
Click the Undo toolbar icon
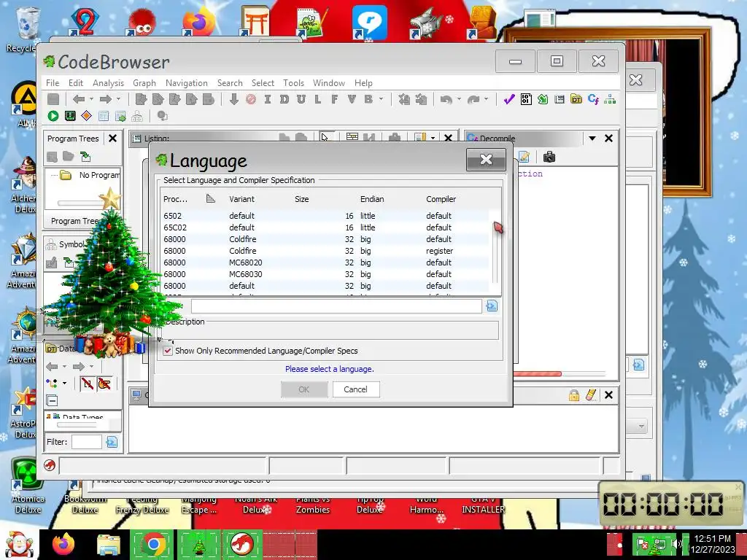[446, 99]
